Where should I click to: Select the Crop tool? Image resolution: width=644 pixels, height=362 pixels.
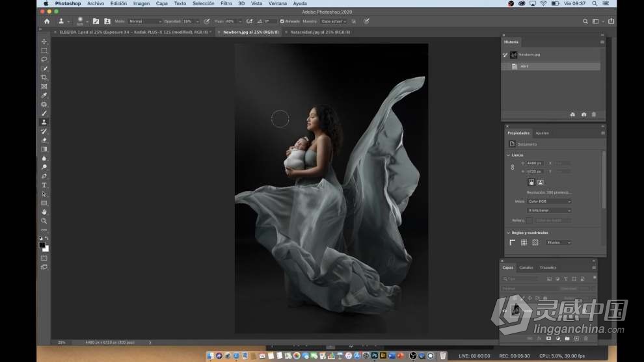click(x=44, y=77)
